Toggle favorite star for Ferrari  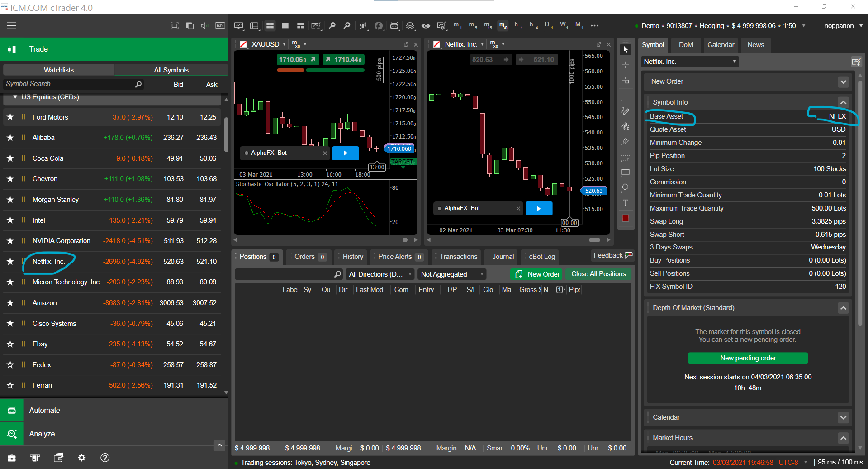10,385
